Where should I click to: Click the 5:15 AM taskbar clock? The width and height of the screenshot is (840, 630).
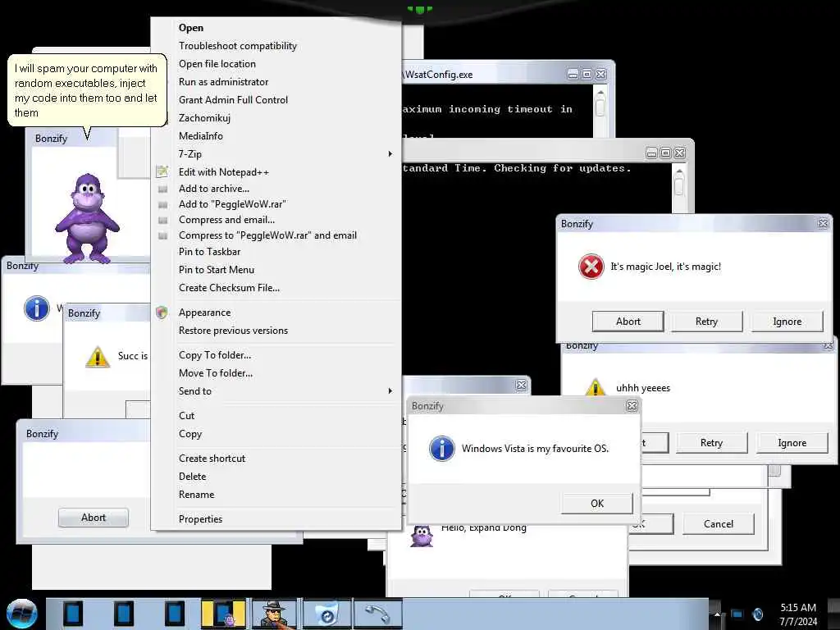click(798, 608)
